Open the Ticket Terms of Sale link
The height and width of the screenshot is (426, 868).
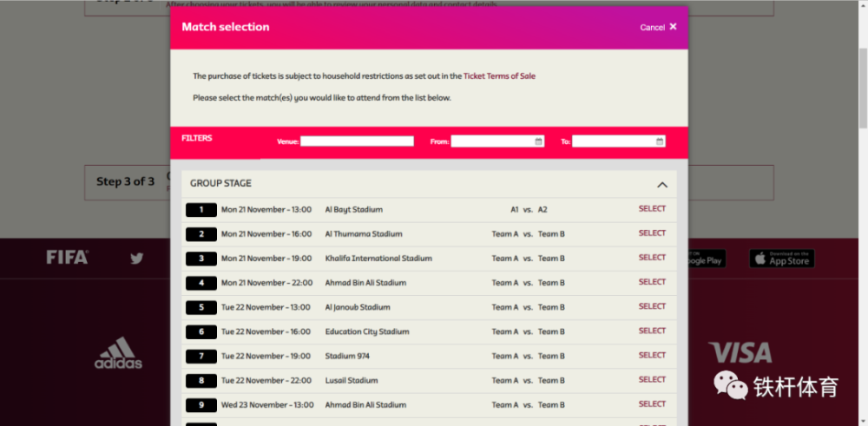(499, 76)
